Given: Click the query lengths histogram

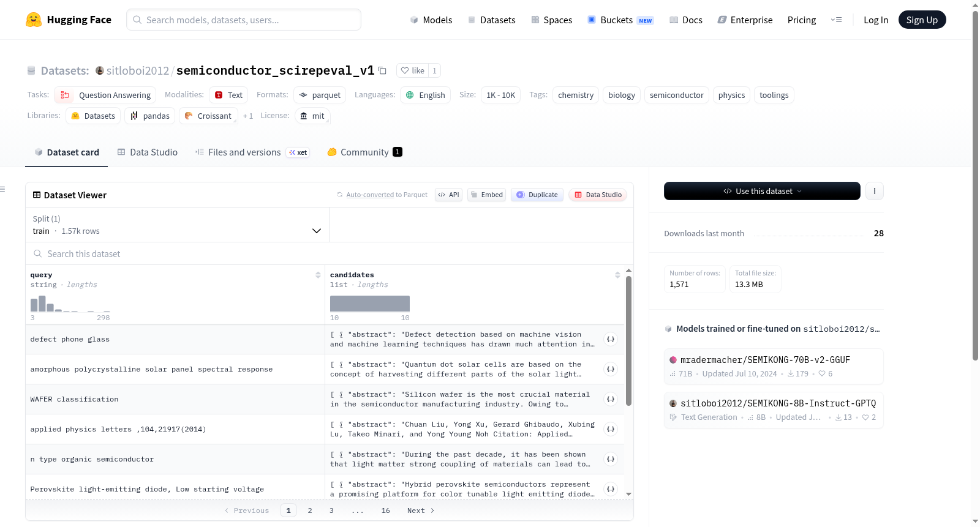Looking at the screenshot, I should [x=70, y=304].
